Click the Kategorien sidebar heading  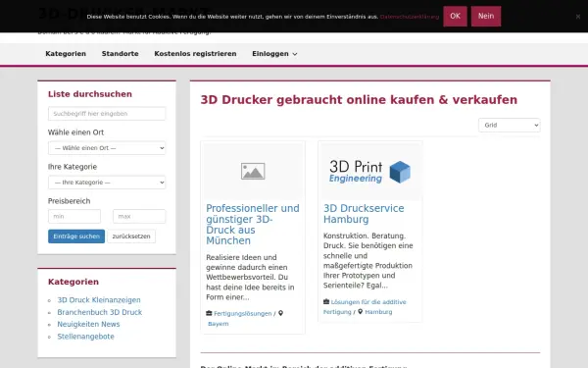tap(73, 282)
